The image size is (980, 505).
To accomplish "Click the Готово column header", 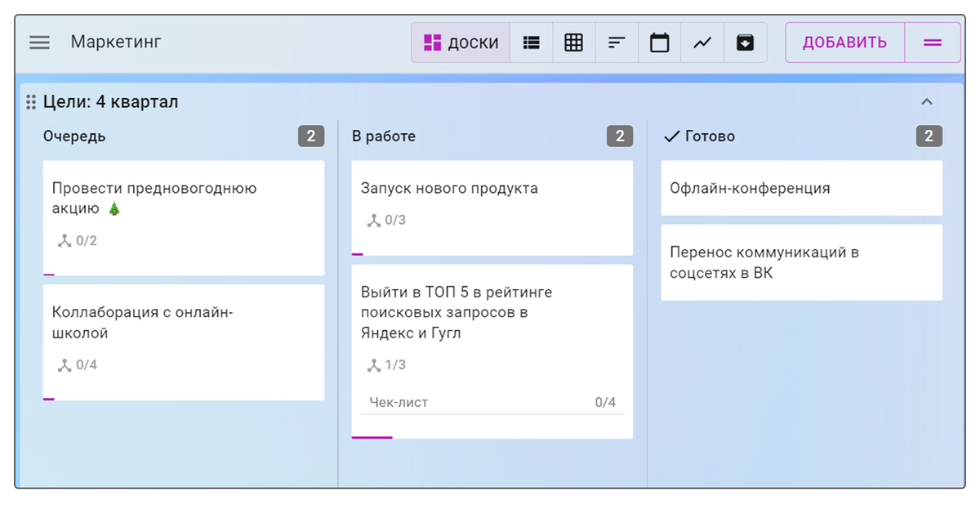I will click(710, 136).
